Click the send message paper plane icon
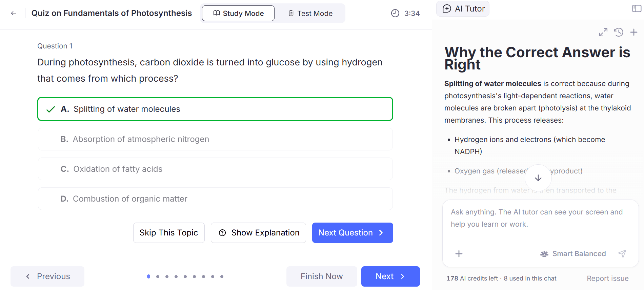Viewport: 644px width, 290px height. click(622, 253)
